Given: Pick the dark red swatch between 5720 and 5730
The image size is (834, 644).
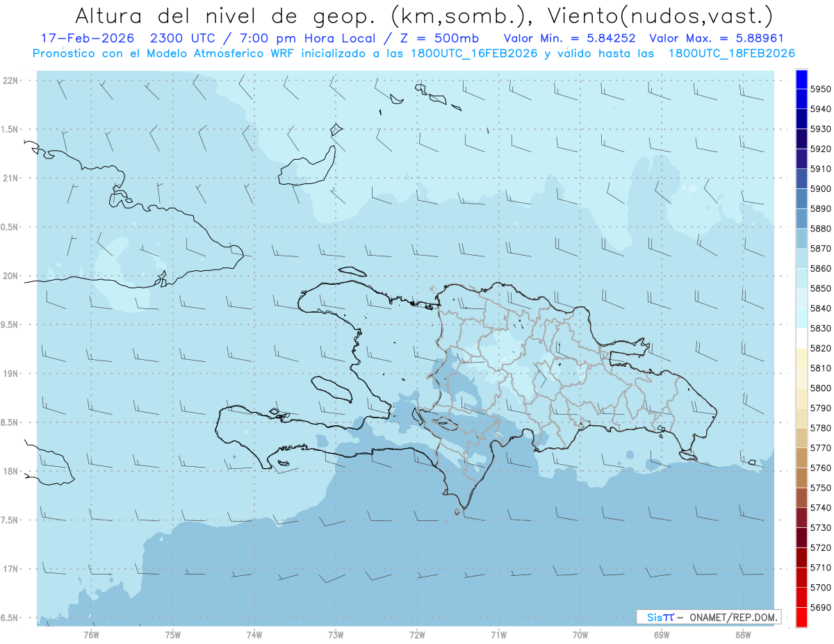Looking at the screenshot, I should click(801, 538).
